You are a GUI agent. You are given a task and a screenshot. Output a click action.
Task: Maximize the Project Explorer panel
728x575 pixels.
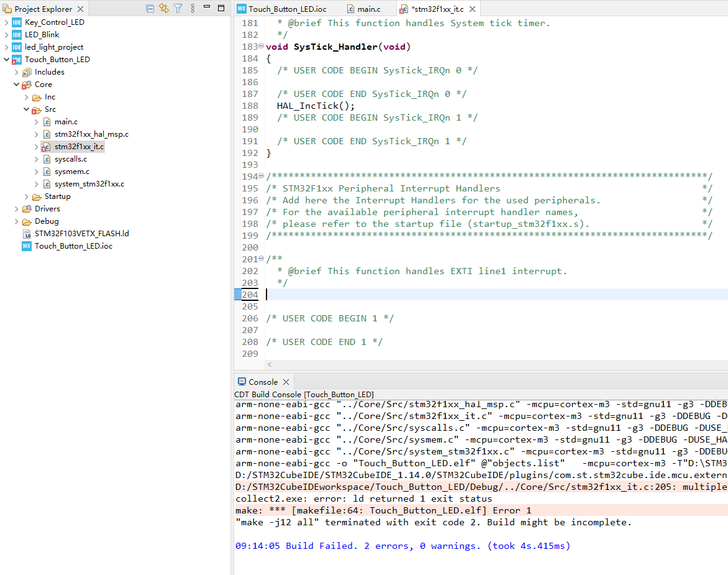(x=222, y=8)
